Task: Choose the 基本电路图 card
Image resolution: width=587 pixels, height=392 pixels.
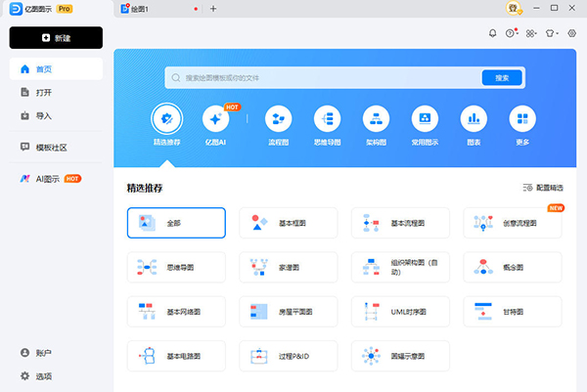Action: 176,356
